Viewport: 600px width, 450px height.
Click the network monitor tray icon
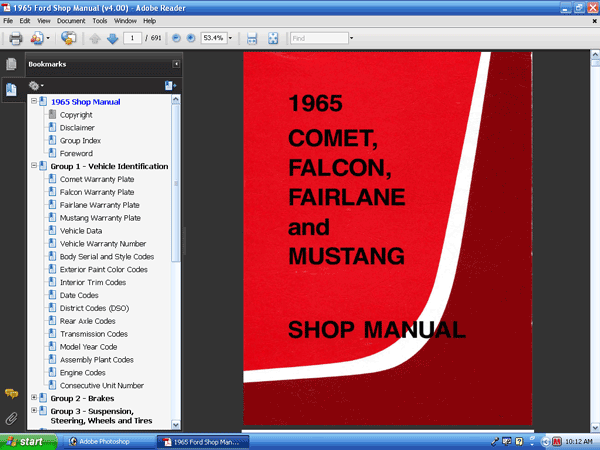(x=507, y=442)
